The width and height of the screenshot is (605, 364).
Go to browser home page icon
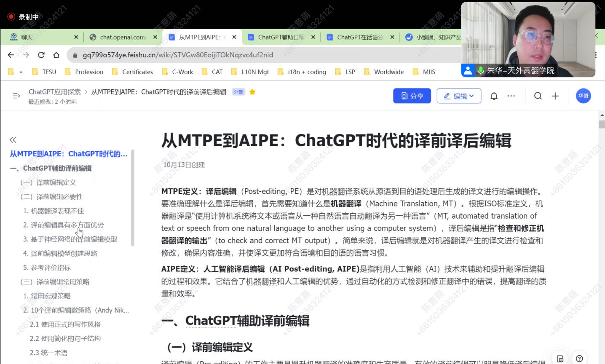(x=56, y=55)
